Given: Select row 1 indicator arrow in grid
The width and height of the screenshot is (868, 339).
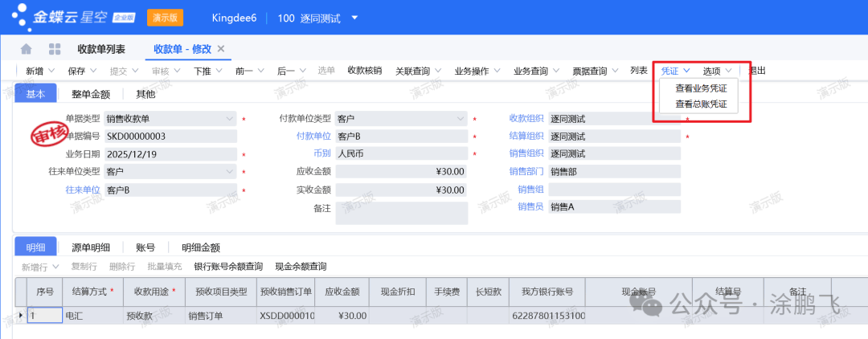Looking at the screenshot, I should (21, 316).
